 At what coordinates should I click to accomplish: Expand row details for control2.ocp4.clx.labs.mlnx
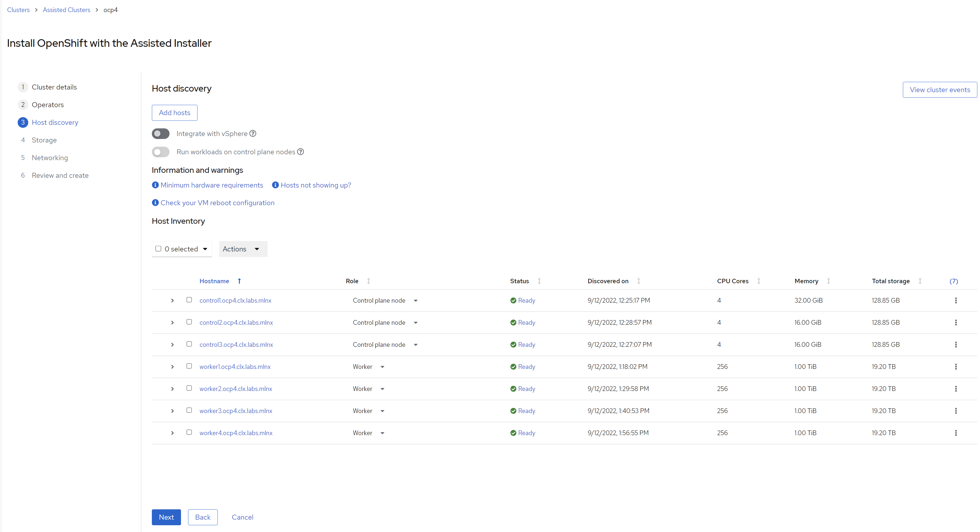[172, 323]
